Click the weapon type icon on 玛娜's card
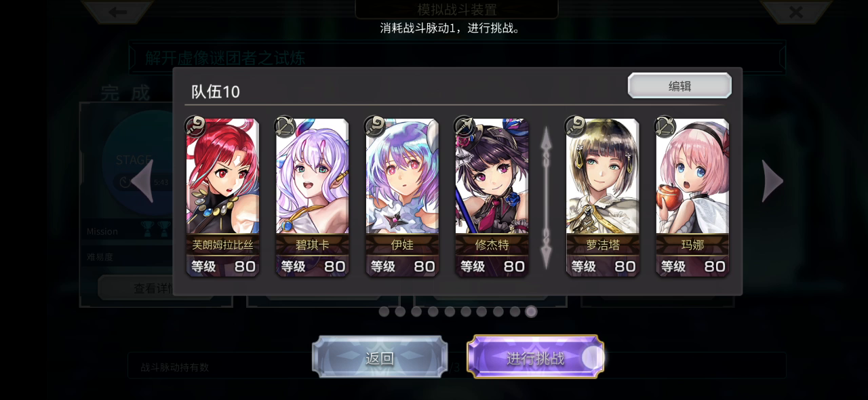Screen dimensions: 868x400 coord(665,126)
